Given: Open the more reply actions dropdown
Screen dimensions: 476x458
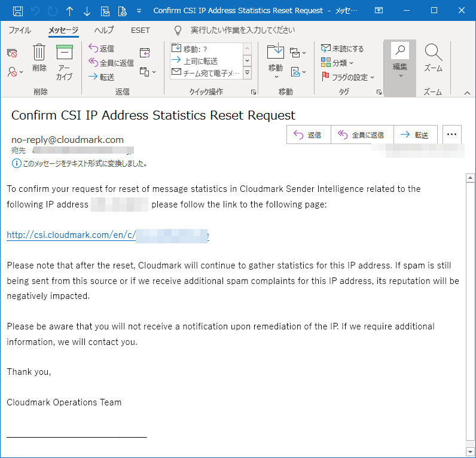Looking at the screenshot, I should 148,72.
